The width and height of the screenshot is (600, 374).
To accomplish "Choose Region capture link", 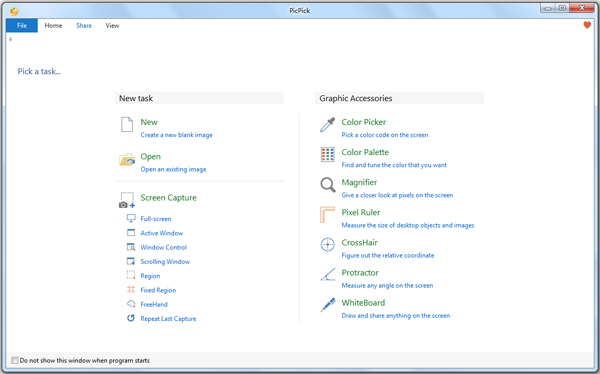I will (x=150, y=276).
